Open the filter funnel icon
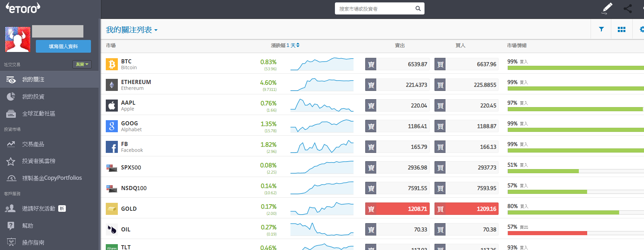644x250 pixels. point(601,29)
